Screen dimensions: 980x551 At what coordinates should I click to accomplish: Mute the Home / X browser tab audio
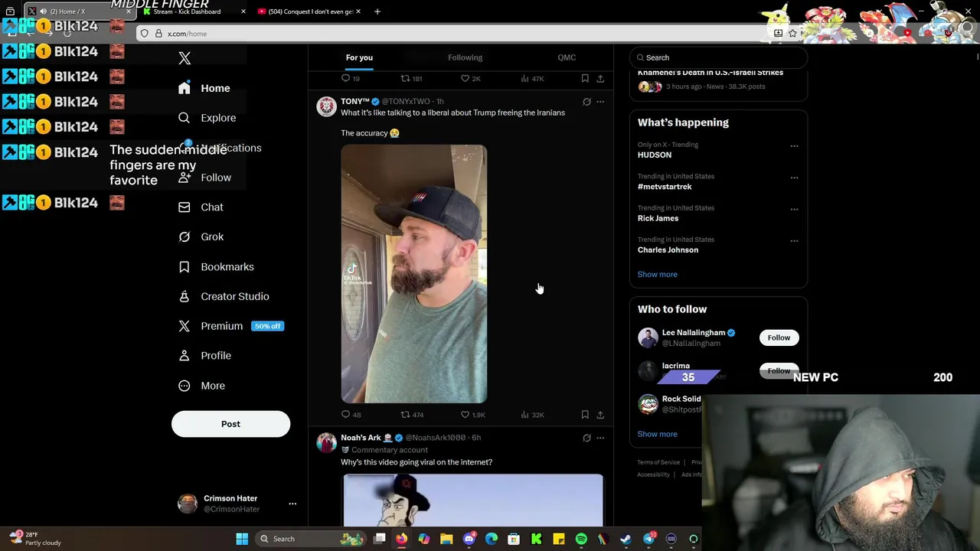pos(43,11)
